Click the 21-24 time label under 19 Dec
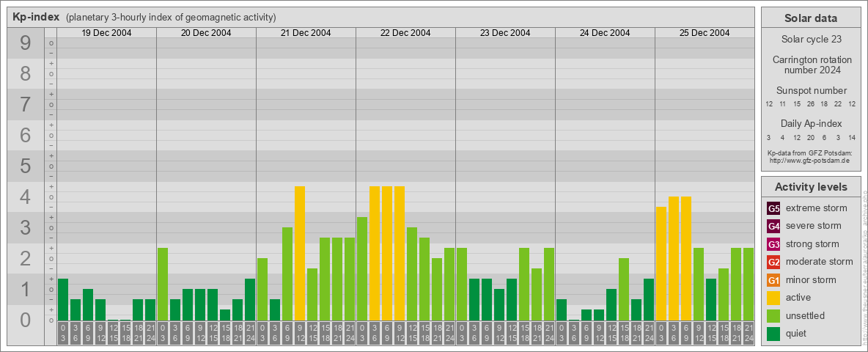Viewport: 868px width, 352px height. (150, 334)
